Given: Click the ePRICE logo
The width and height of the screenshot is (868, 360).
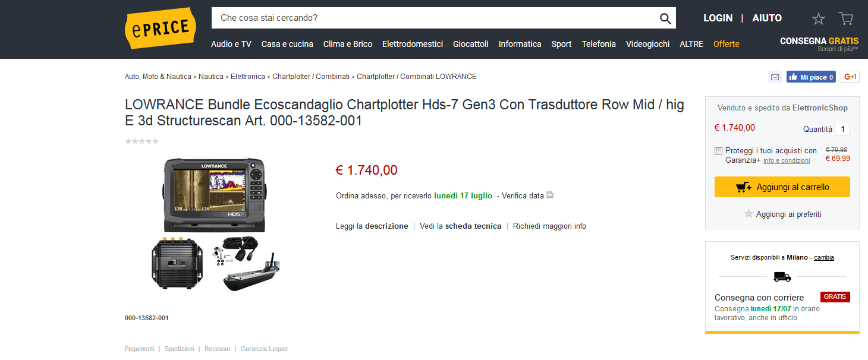Looking at the screenshot, I should [x=161, y=28].
